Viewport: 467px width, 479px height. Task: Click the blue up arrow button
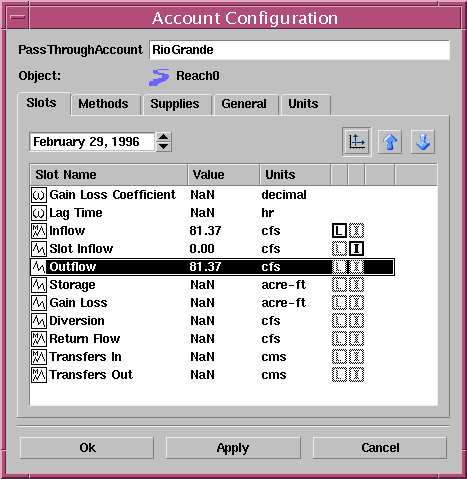pyautogui.click(x=389, y=142)
